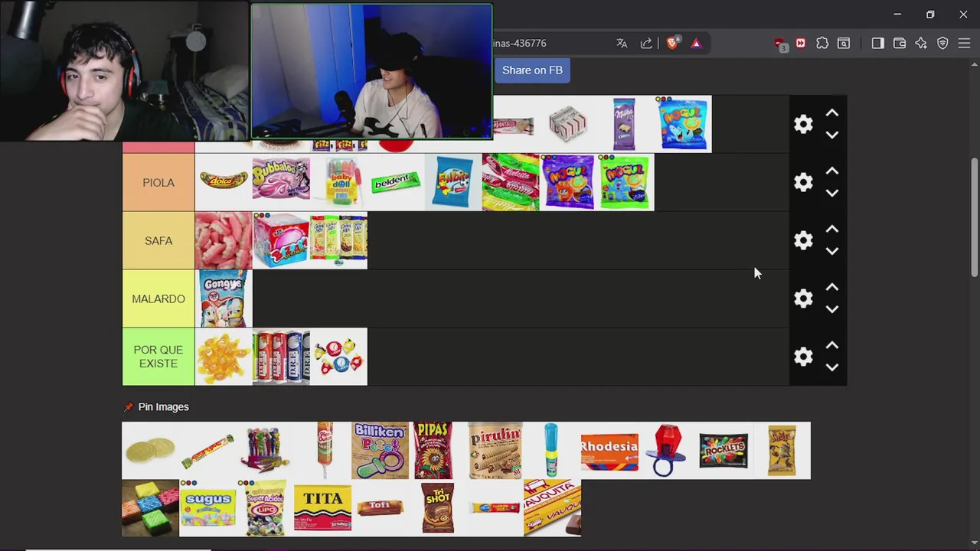Pick the gold chocolate coins image

pos(150,450)
